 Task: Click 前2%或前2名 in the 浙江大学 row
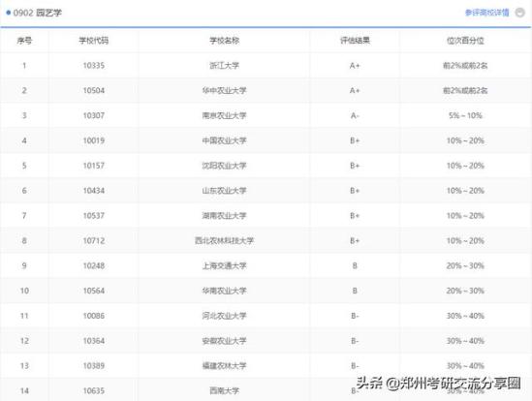tap(465, 66)
